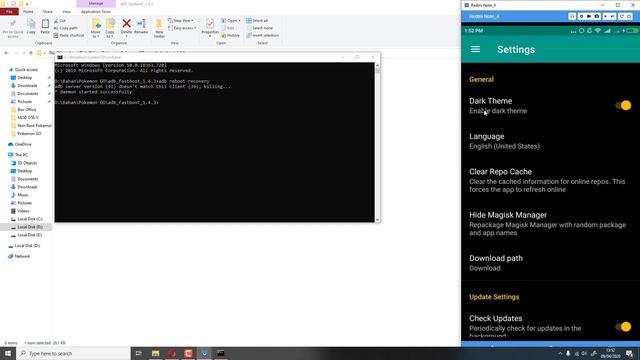The image size is (640, 360).
Task: Click the Explorer Back navigation arrow
Action: pyautogui.click(x=6, y=53)
